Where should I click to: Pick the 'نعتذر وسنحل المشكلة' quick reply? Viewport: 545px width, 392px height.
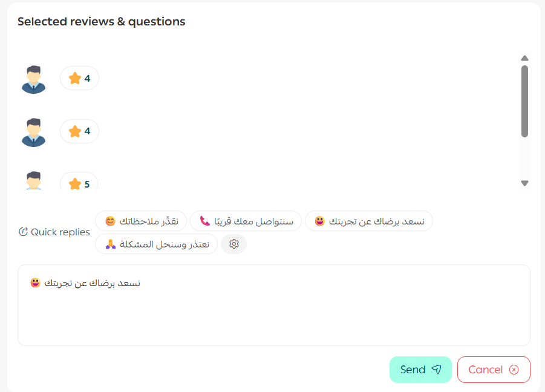point(156,244)
